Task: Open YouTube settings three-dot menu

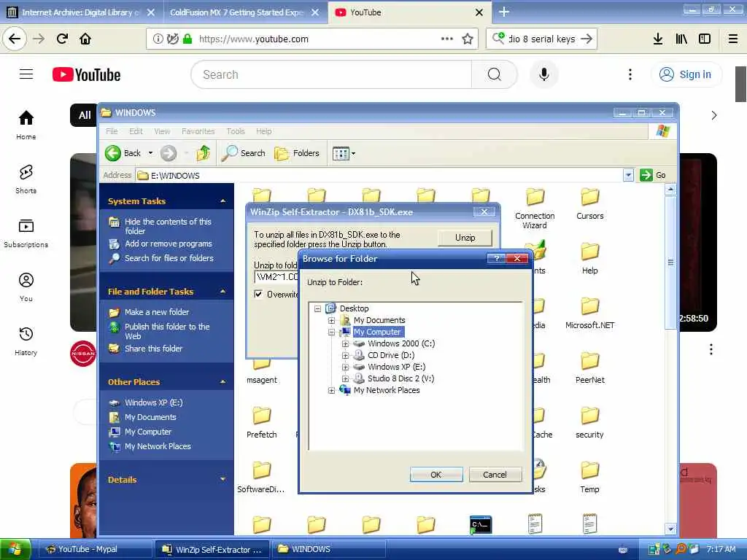Action: pos(630,74)
